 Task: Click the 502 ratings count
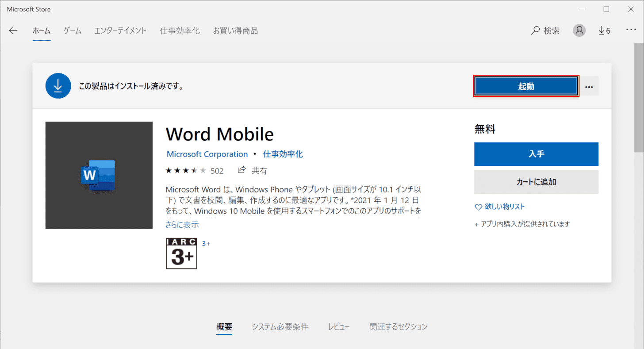click(217, 171)
